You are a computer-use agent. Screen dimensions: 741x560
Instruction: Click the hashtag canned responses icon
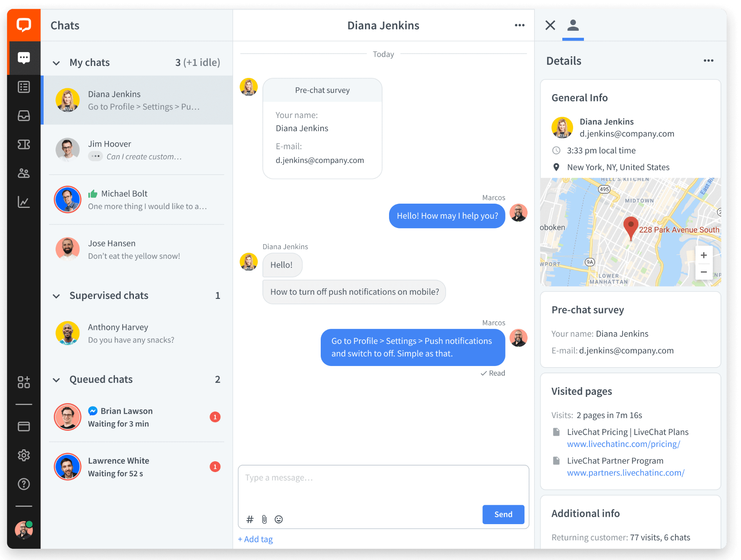point(250,520)
